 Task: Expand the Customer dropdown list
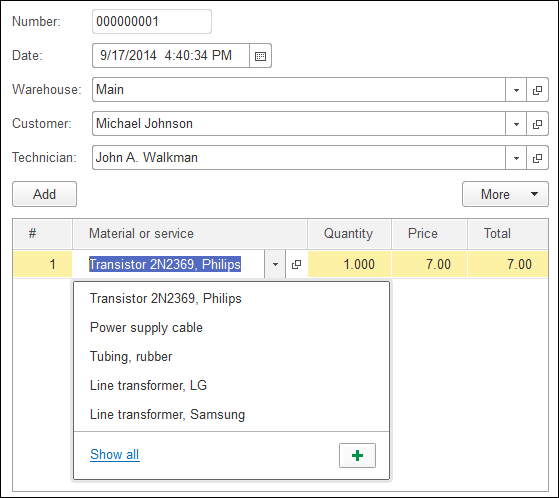516,124
